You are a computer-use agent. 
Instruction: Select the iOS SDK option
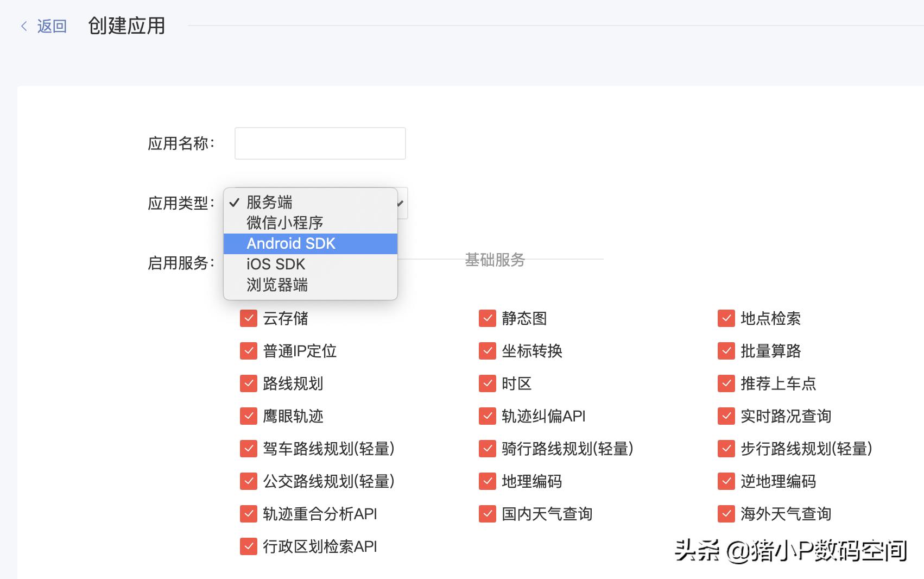click(311, 264)
